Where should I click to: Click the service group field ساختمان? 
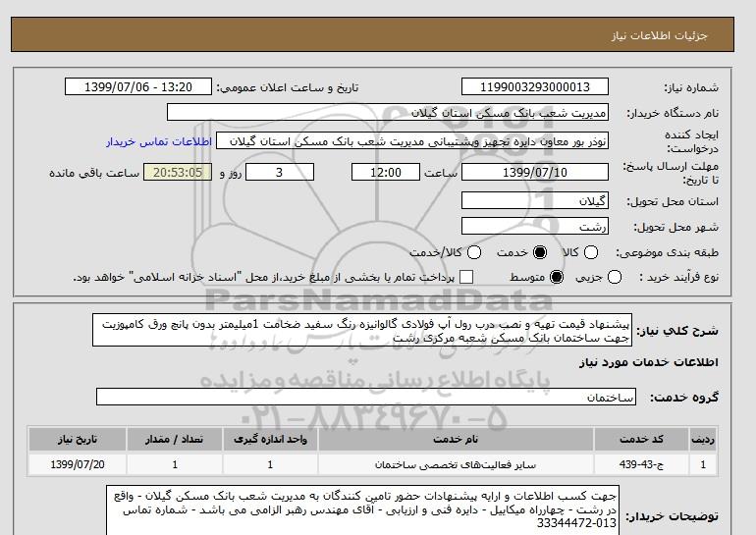coord(366,397)
